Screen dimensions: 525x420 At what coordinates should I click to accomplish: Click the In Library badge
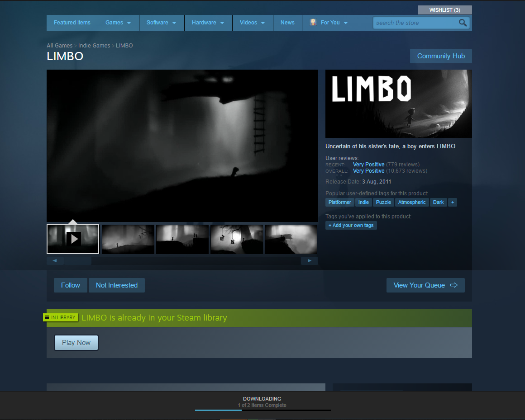[61, 317]
